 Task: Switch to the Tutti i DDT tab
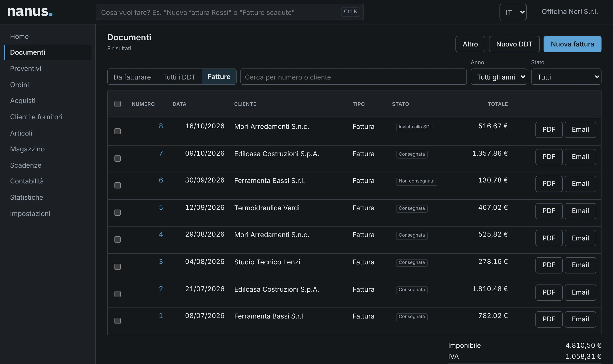pos(179,77)
